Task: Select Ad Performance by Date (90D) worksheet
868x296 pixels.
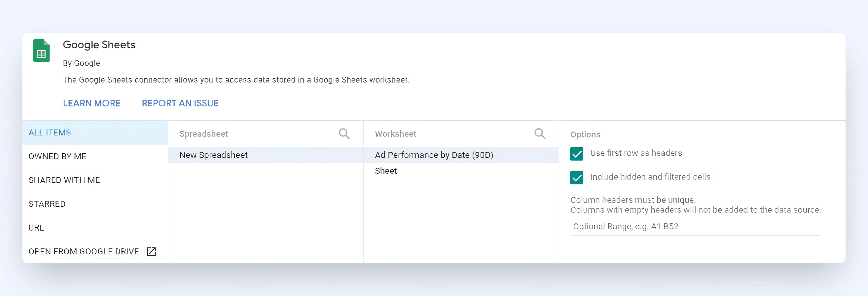Action: (434, 155)
